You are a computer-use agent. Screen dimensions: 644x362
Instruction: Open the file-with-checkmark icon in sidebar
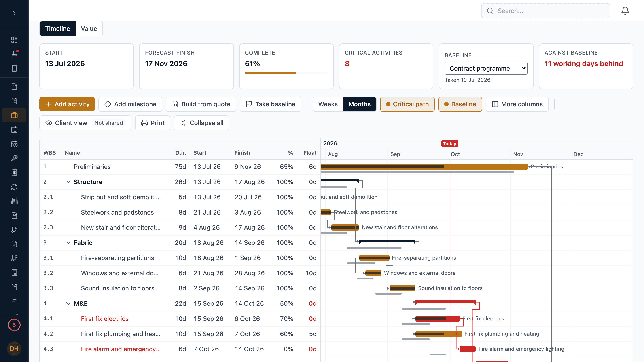(14, 244)
